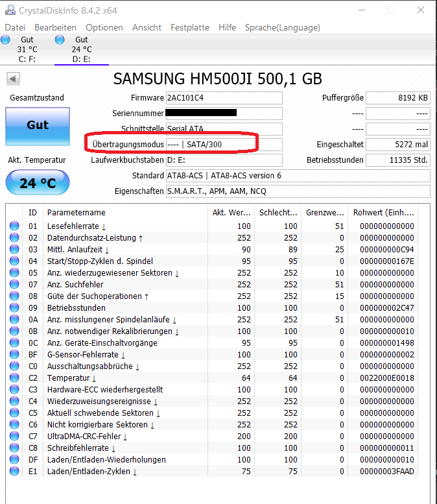Click the Parametername column header
The image size is (437, 504).
pos(125,213)
